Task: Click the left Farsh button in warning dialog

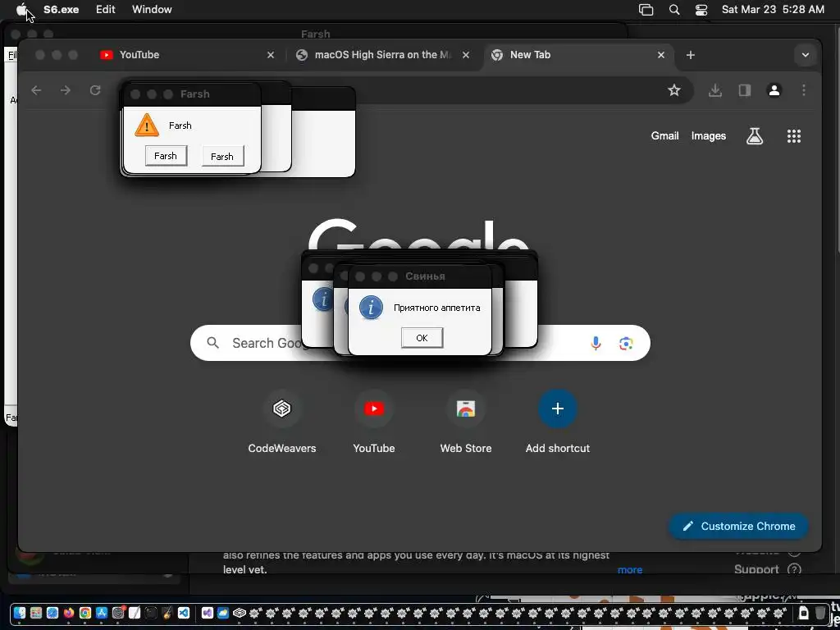Action: pyautogui.click(x=166, y=156)
